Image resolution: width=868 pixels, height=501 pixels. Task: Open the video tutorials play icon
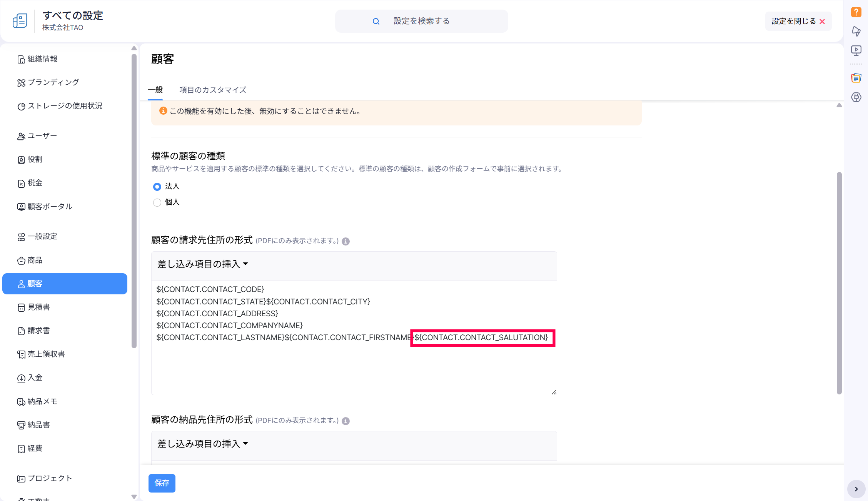tap(856, 50)
